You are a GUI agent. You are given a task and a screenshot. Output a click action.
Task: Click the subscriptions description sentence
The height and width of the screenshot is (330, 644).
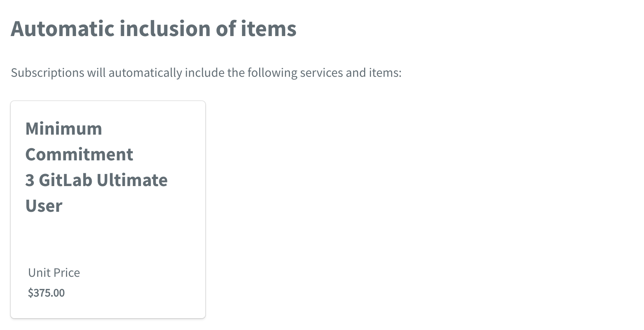206,72
